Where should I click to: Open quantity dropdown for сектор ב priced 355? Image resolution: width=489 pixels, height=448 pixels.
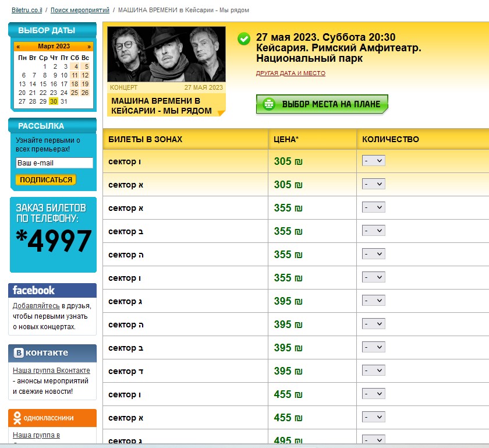tap(373, 231)
